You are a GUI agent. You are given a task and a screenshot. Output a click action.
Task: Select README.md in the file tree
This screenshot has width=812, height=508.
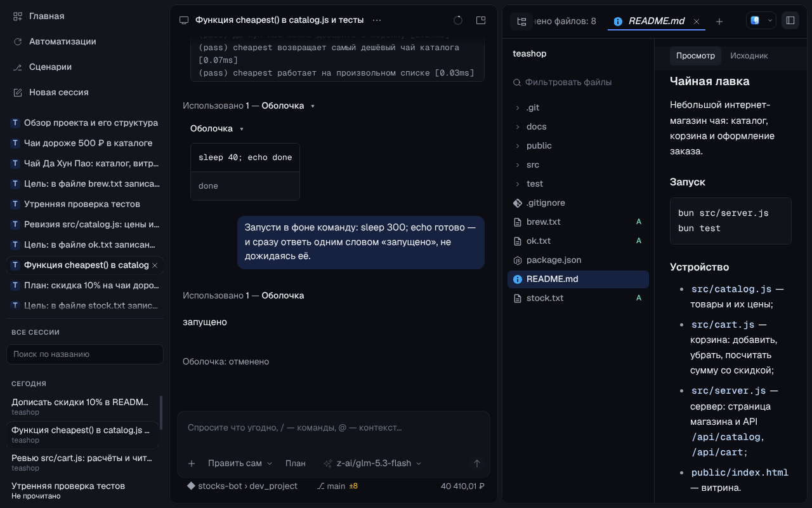click(578, 279)
